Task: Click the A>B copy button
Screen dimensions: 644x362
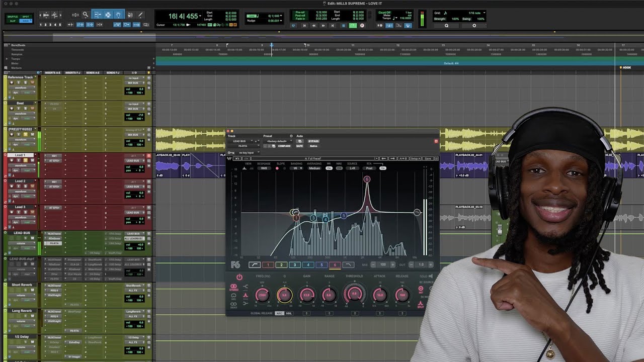Action: coord(403,158)
